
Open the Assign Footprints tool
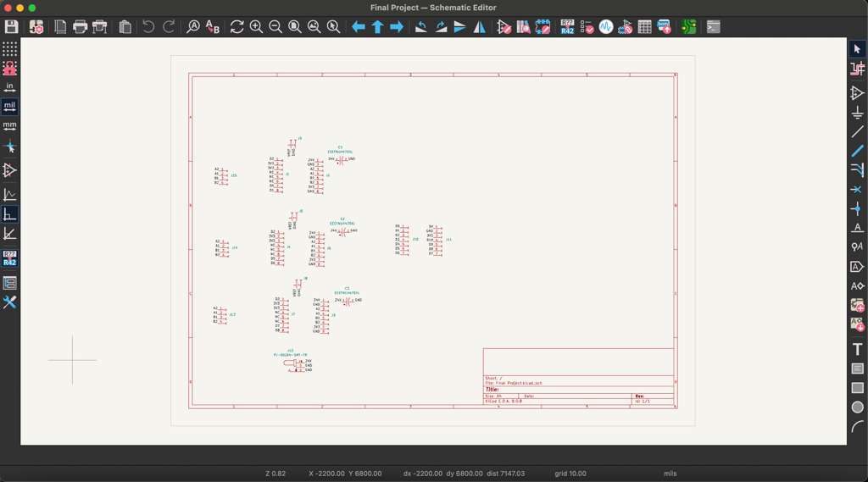coord(626,26)
